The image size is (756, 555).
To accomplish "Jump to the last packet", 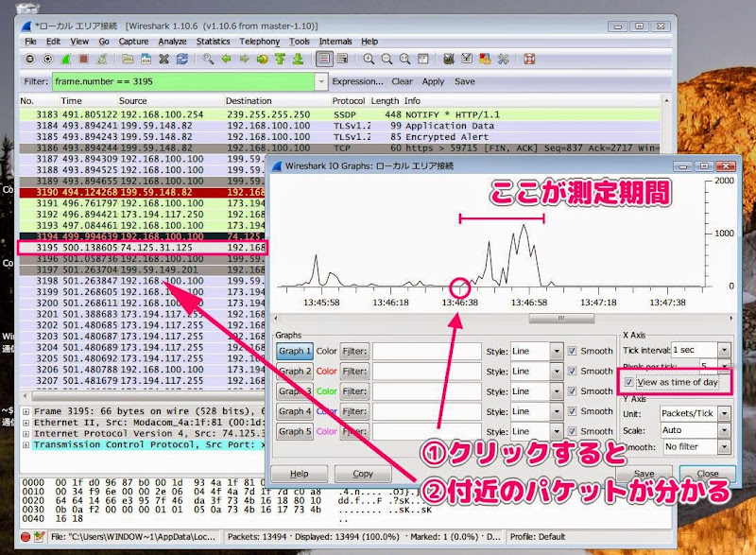I will click(x=298, y=60).
